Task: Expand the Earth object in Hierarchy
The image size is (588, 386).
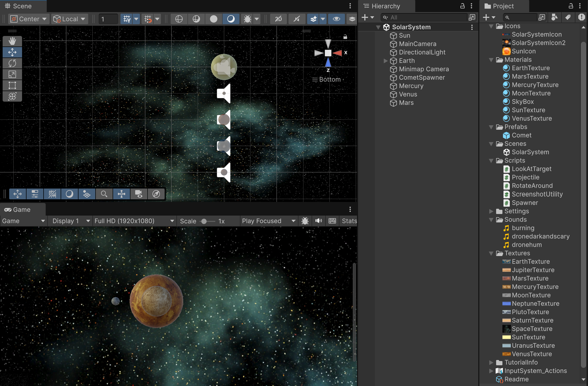Action: pos(385,61)
